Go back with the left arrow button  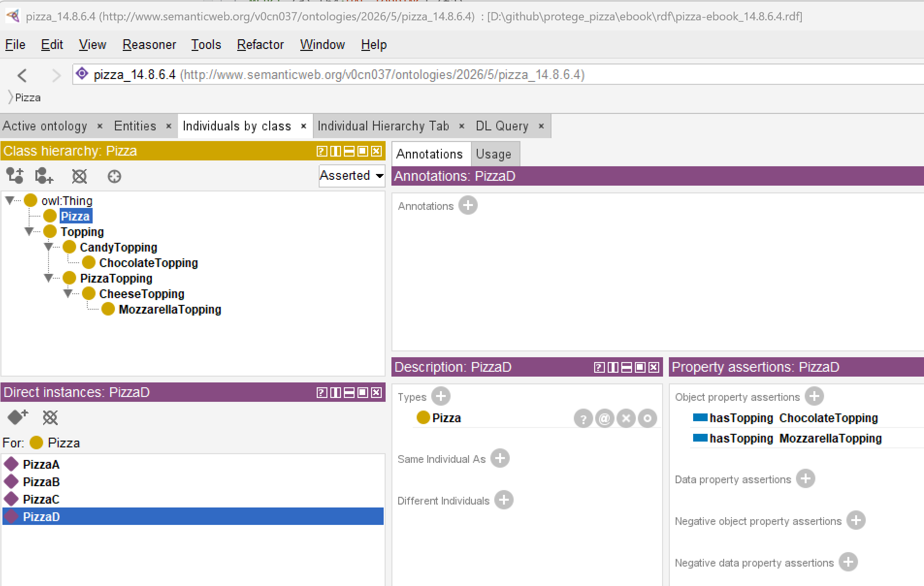22,75
